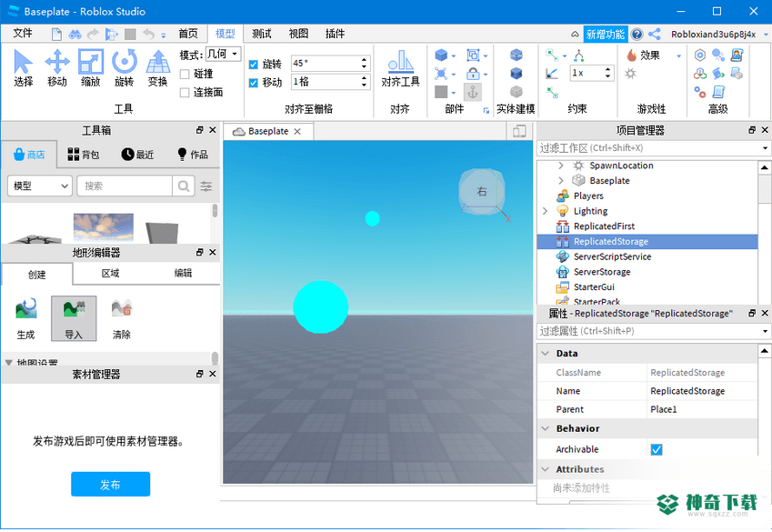Increase the rotation snap 45° value
This screenshot has width=772, height=532.
(365, 60)
